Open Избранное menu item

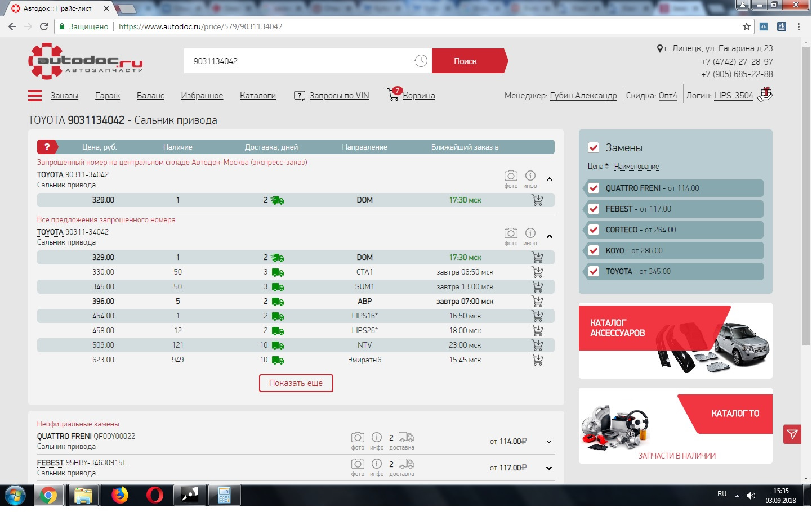(x=202, y=96)
